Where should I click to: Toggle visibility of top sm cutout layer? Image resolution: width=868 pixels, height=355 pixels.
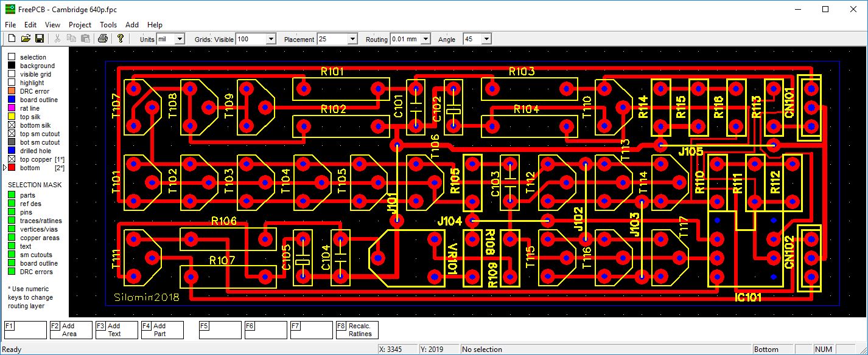(12, 134)
